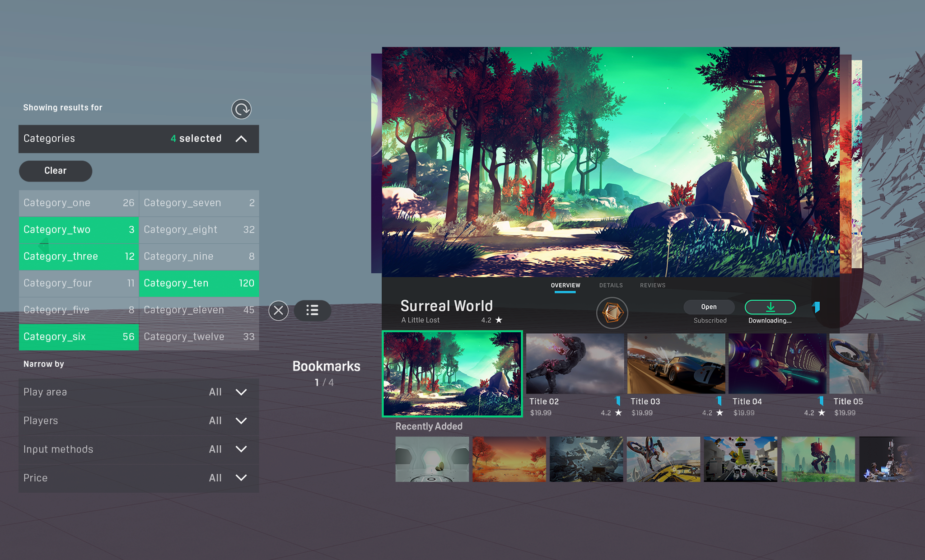Open the orange autumn Recently Added thumbnail

[509, 459]
